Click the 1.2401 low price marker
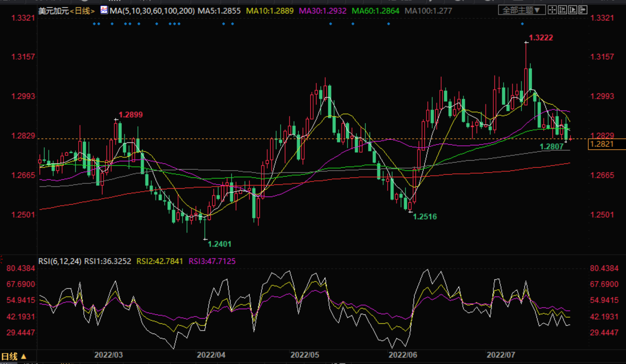This screenshot has width=626, height=364. (220, 244)
